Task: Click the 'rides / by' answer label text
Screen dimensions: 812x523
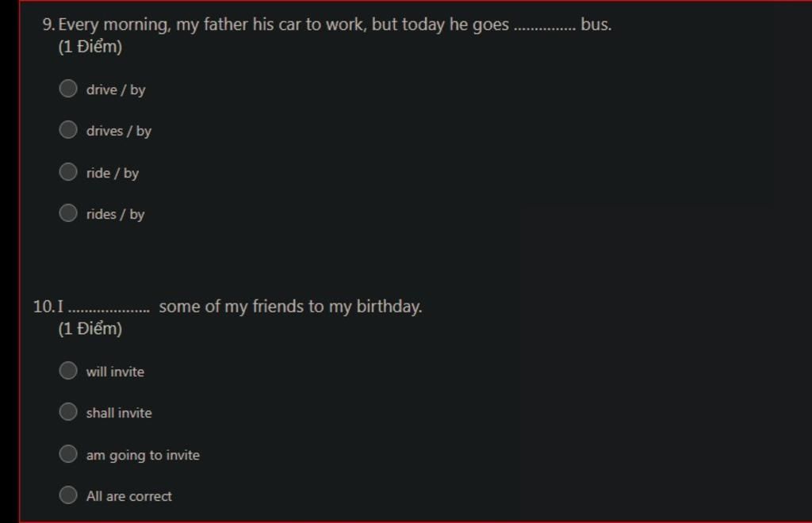Action: (x=116, y=214)
